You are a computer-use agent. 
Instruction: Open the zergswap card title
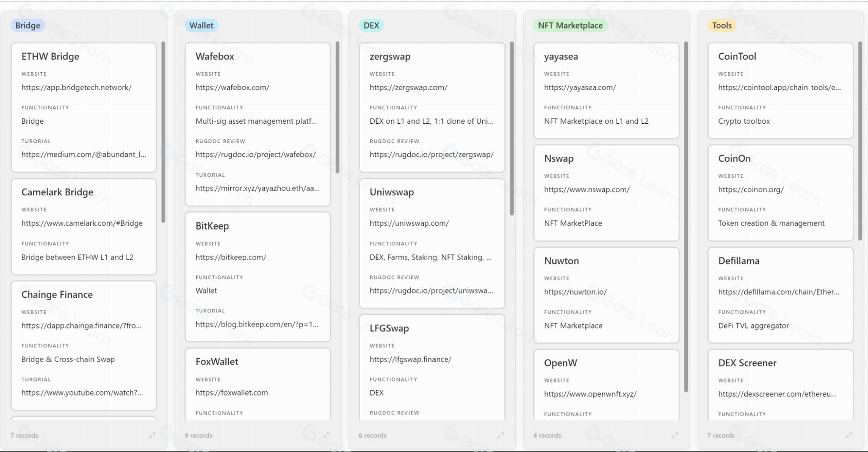tap(390, 56)
